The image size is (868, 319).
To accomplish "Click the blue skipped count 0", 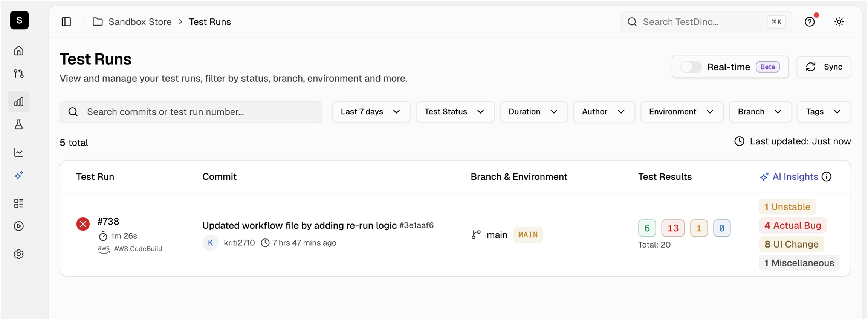I will pyautogui.click(x=722, y=228).
